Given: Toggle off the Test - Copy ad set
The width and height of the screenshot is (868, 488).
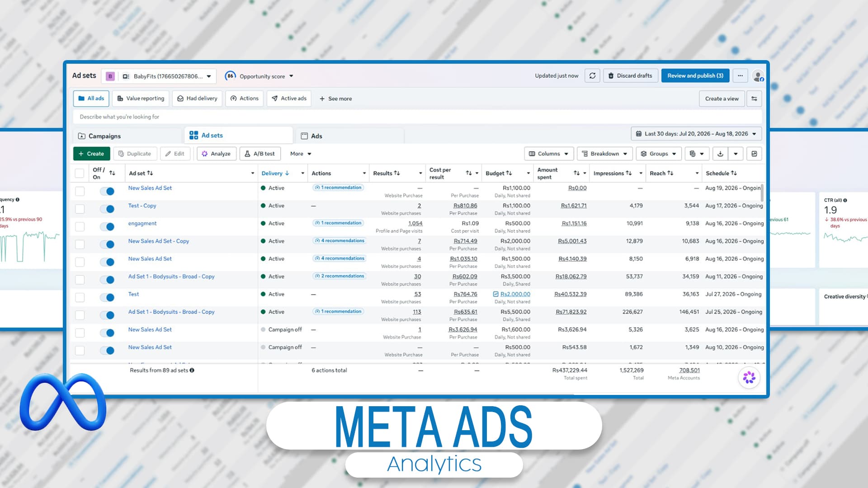Looking at the screenshot, I should click(107, 209).
